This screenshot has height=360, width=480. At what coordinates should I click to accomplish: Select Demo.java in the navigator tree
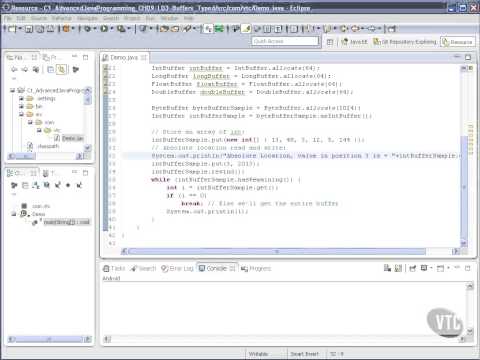point(69,138)
